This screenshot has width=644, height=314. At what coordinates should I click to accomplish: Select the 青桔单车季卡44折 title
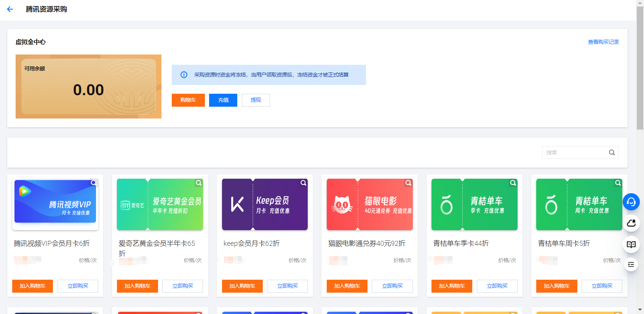(461, 244)
